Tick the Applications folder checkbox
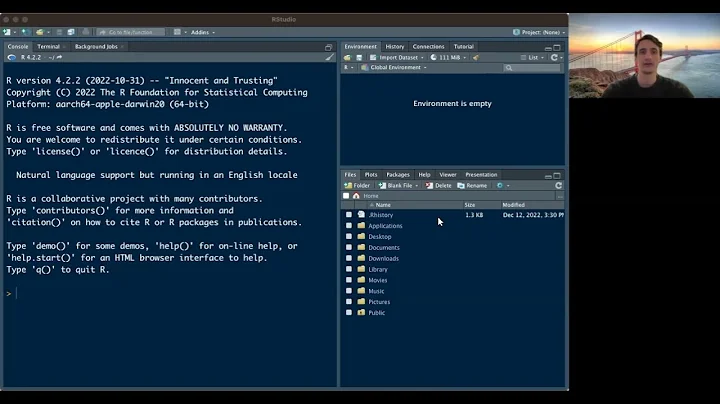This screenshot has height=404, width=720. pyautogui.click(x=349, y=225)
